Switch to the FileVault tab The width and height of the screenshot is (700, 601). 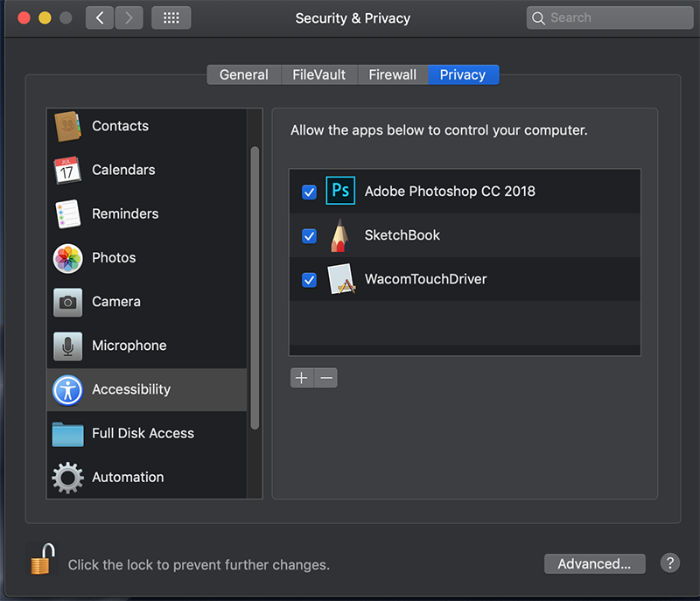[318, 74]
